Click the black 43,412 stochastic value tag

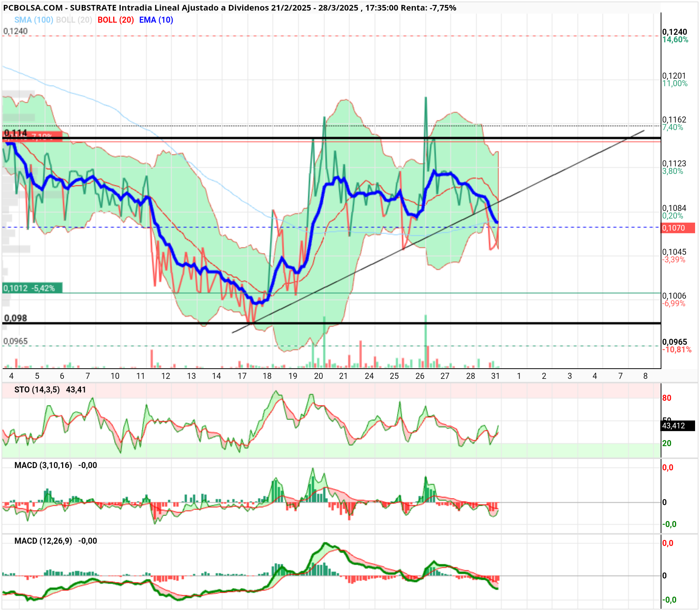(x=678, y=426)
